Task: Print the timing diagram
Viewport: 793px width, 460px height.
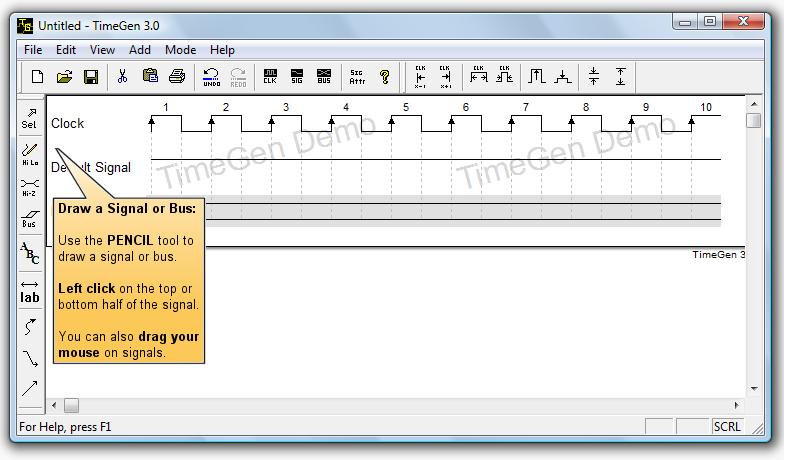Action: pyautogui.click(x=177, y=77)
